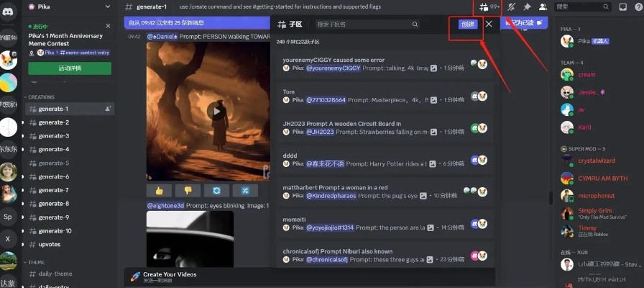Select the generate-5 channel

[54, 163]
